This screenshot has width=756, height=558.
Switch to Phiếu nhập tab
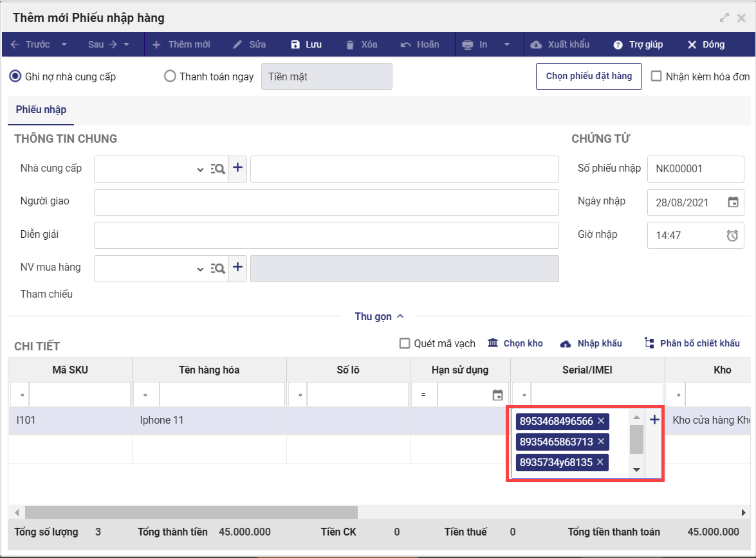tap(41, 110)
